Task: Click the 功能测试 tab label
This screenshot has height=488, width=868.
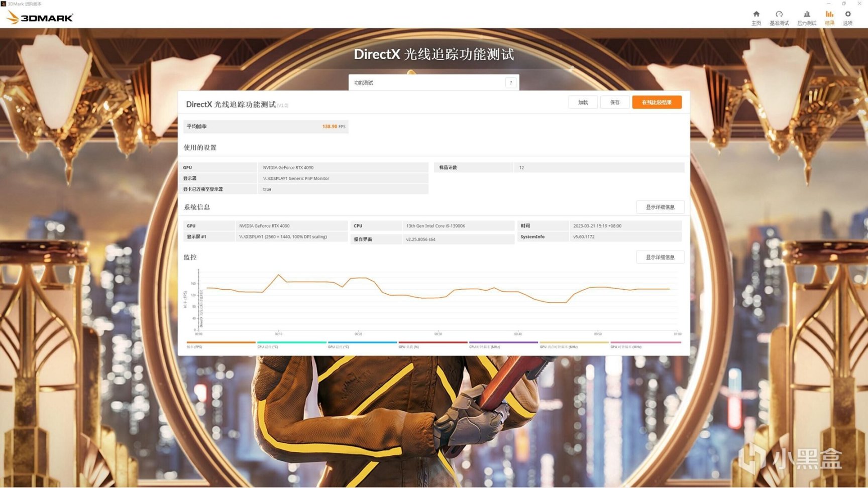Action: [364, 83]
